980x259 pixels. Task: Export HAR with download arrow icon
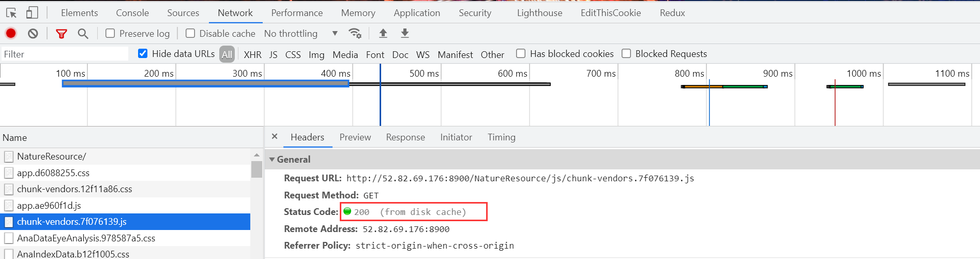pos(405,34)
